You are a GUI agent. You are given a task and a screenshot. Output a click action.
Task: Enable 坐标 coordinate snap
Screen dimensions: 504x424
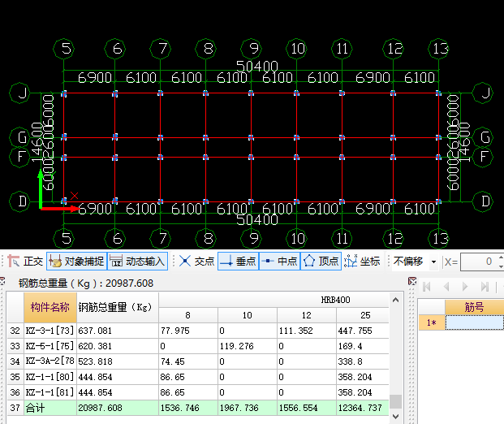tap(362, 262)
